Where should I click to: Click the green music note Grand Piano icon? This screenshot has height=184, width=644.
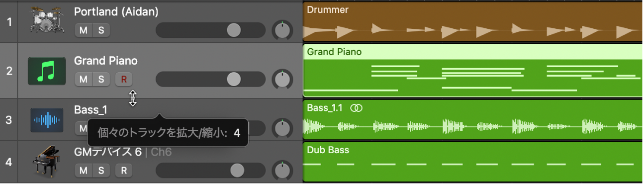click(x=47, y=71)
